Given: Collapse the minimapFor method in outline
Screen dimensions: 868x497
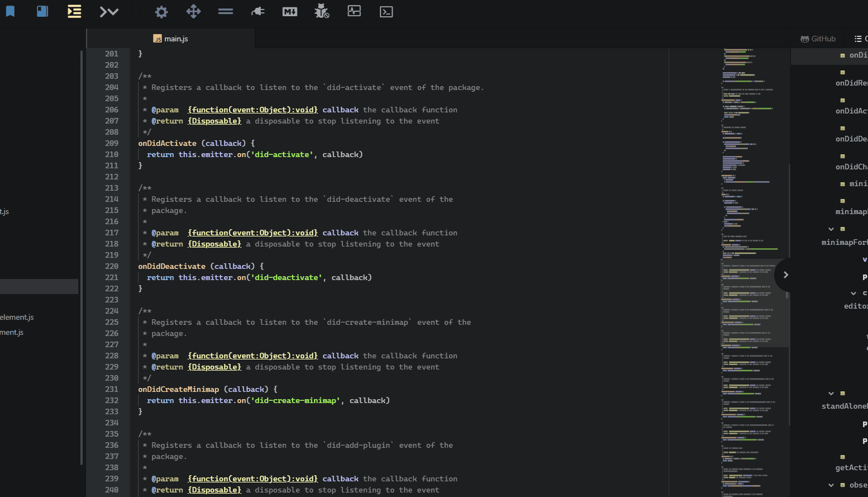Looking at the screenshot, I should pyautogui.click(x=831, y=229).
